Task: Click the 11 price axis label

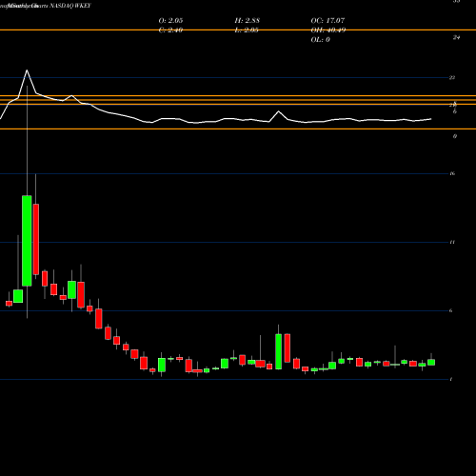Action: tap(452, 242)
